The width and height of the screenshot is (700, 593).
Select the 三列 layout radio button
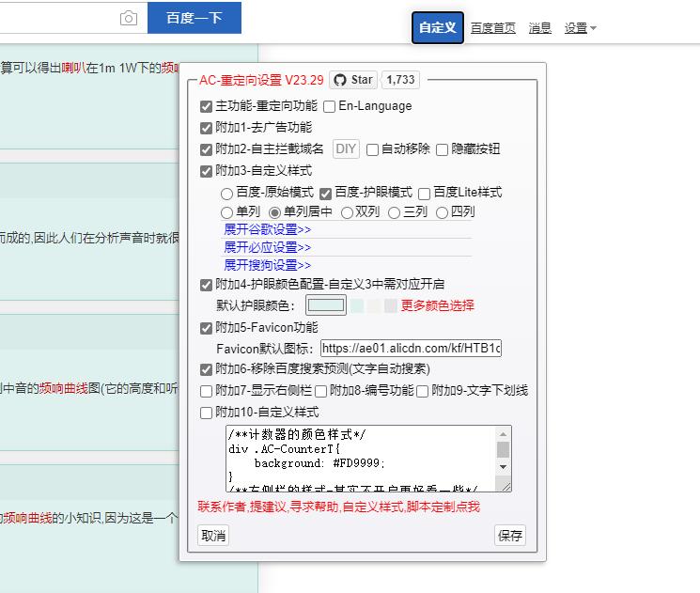(395, 212)
